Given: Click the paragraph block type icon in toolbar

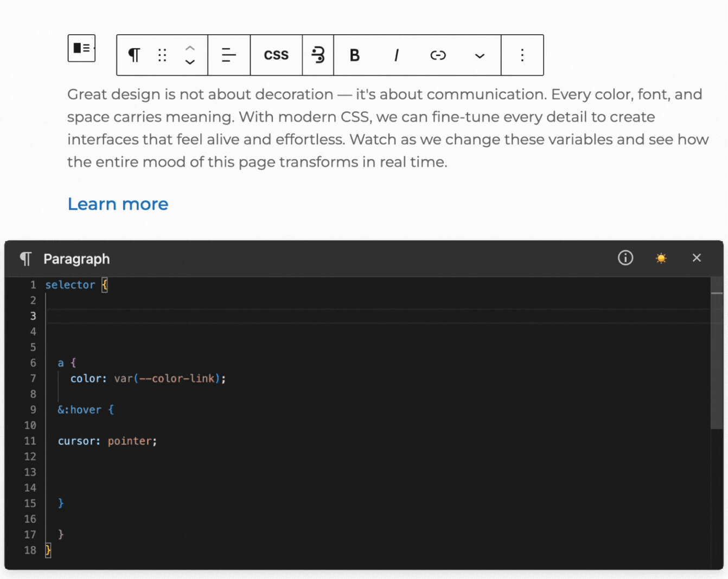Looking at the screenshot, I should click(134, 55).
